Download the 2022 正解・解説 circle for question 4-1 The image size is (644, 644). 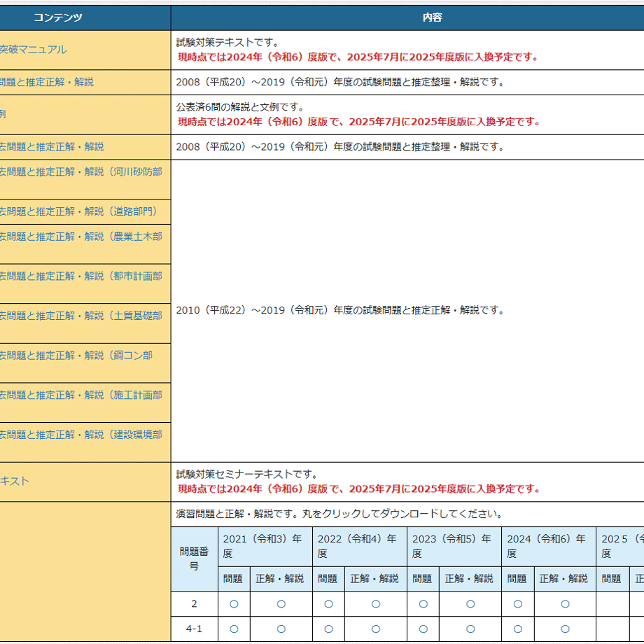[x=376, y=629]
